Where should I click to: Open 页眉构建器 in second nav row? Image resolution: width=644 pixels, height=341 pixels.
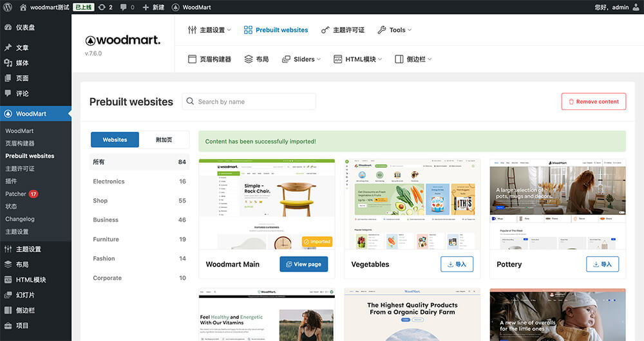pos(209,59)
